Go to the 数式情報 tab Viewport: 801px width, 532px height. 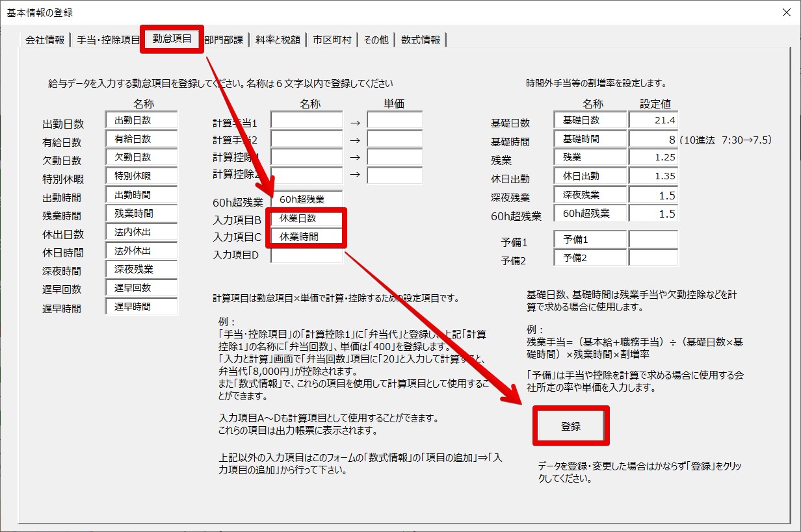click(x=421, y=40)
